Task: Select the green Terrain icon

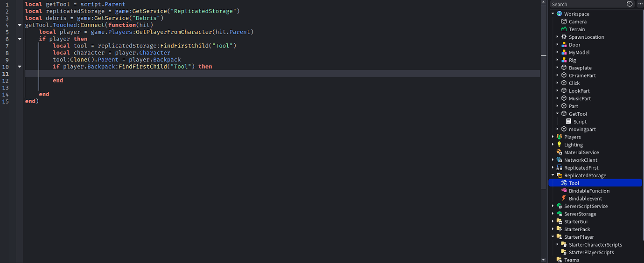Action: pos(564,29)
